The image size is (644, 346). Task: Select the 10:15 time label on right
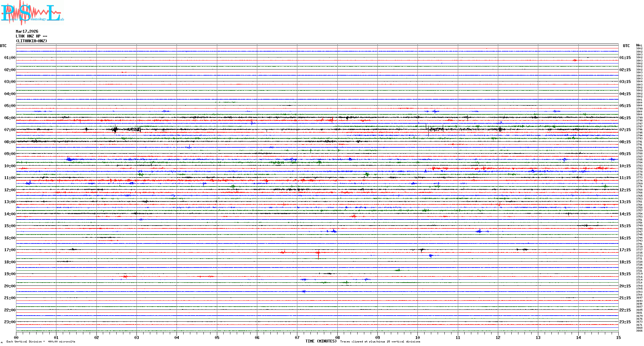(625, 166)
